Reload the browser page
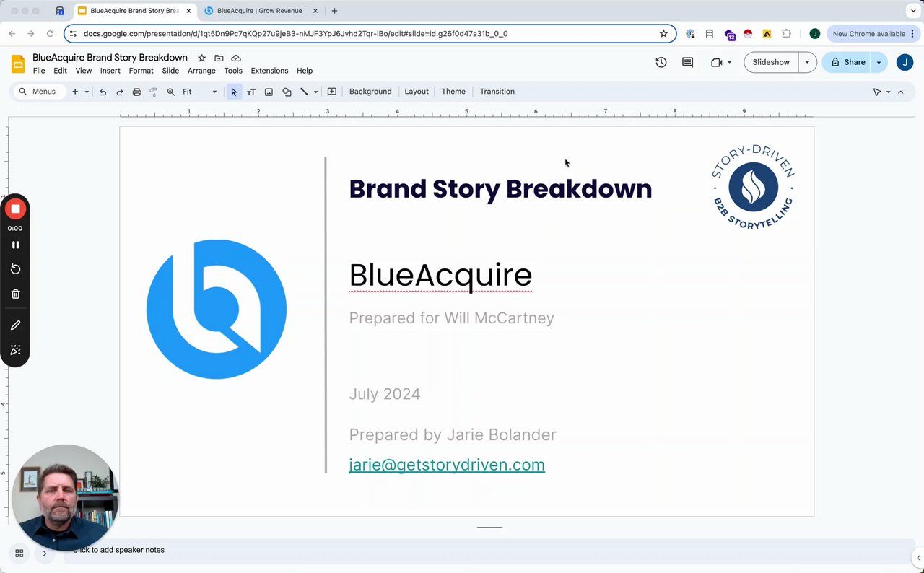The width and height of the screenshot is (924, 573). 50,33
